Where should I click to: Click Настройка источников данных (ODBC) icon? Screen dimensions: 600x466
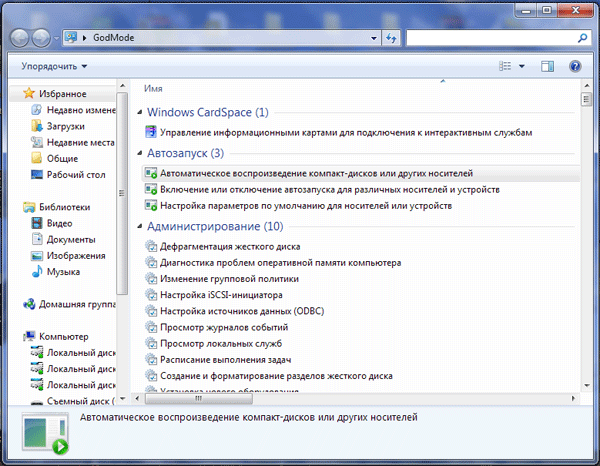coord(151,311)
